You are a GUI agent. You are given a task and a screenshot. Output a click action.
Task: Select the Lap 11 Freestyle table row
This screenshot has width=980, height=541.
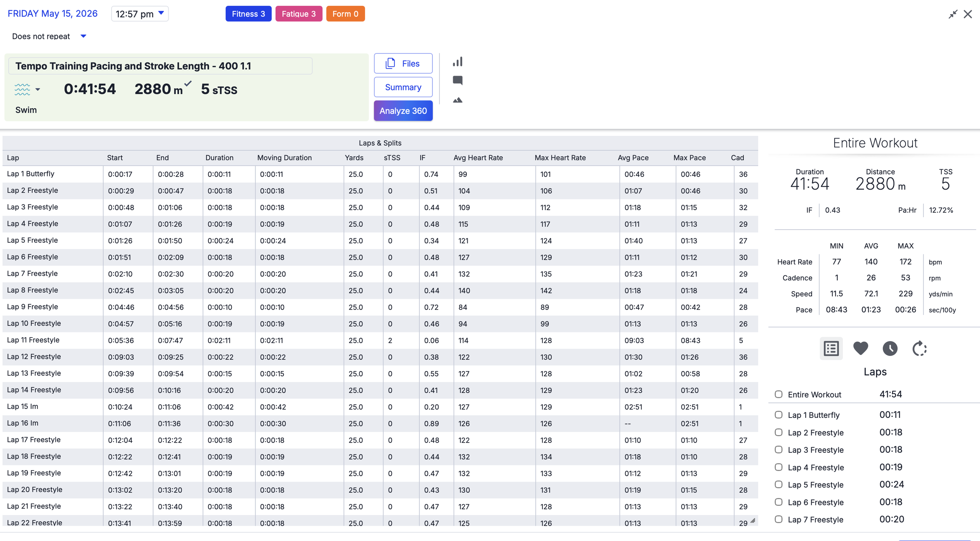coord(380,340)
